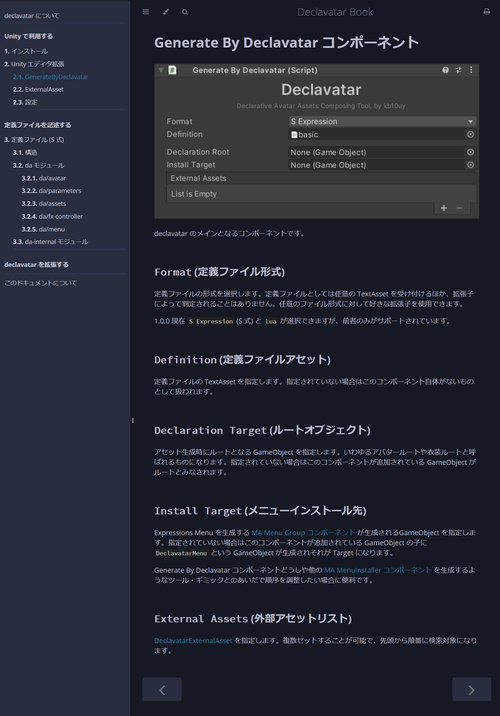Open '3.2.5. da/menu' page
500x716 pixels.
pyautogui.click(x=43, y=229)
